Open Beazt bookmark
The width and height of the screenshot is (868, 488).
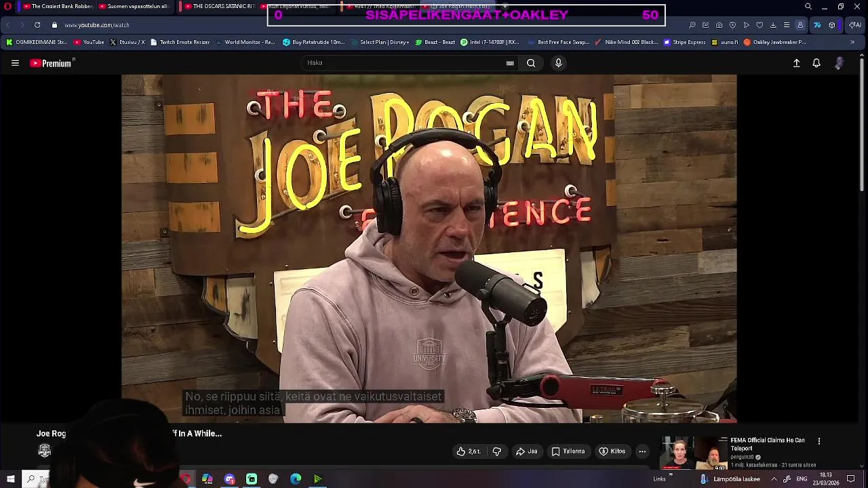pos(435,42)
